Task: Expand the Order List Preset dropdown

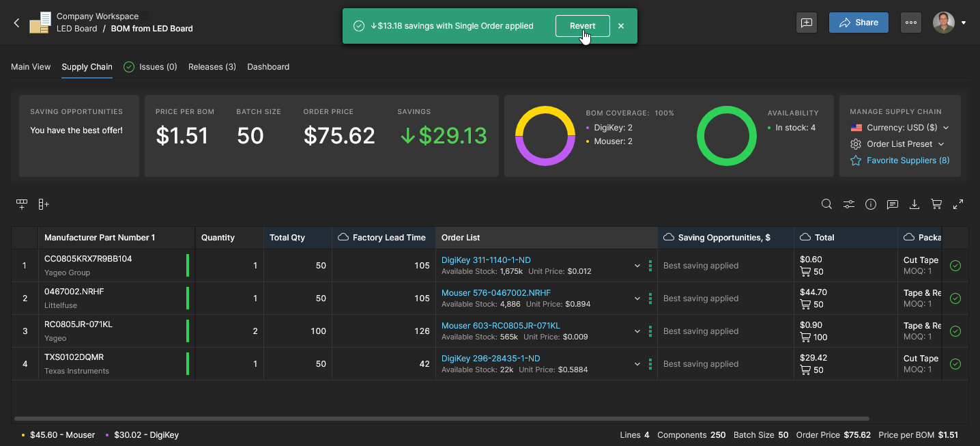Action: tap(898, 144)
